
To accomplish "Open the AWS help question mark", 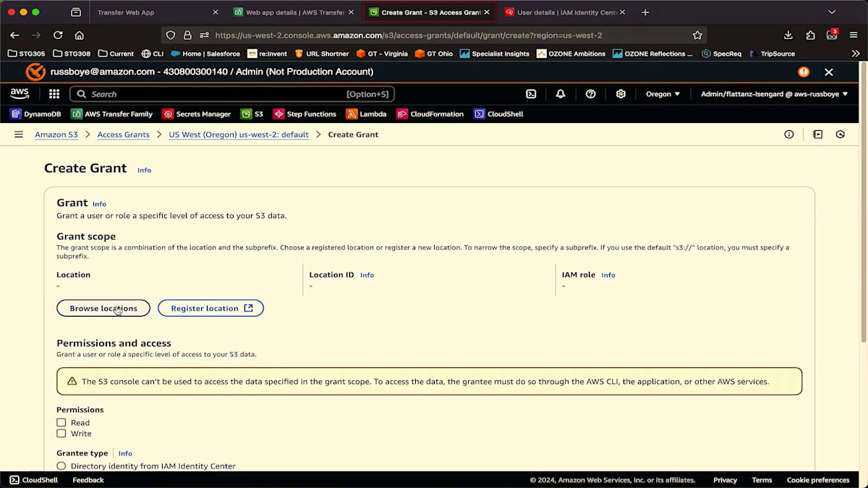I will pyautogui.click(x=591, y=94).
